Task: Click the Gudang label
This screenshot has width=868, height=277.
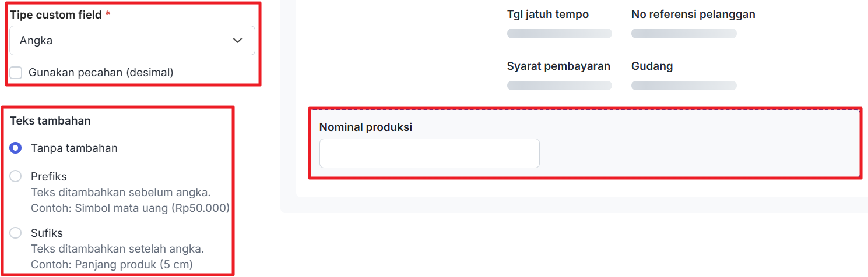Action: [x=652, y=66]
